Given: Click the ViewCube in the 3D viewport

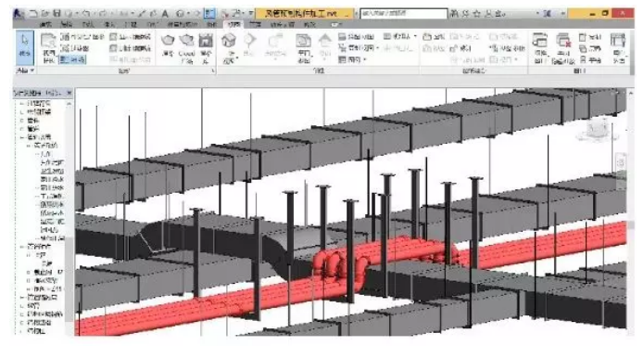Looking at the screenshot, I should tap(598, 130).
